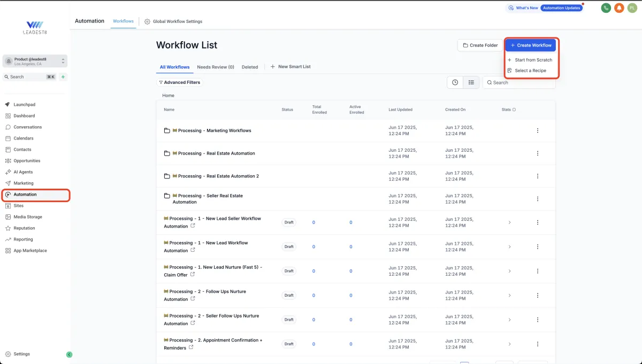Screen dimensions: 642x364
Task: Expand stats chevron for New Lead Seller Workflow
Action: point(509,222)
